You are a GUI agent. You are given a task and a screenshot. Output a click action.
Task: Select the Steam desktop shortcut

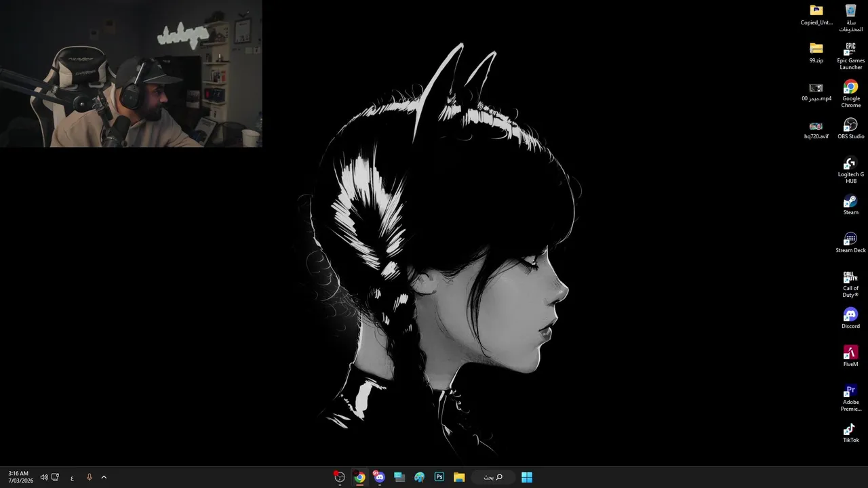850,204
